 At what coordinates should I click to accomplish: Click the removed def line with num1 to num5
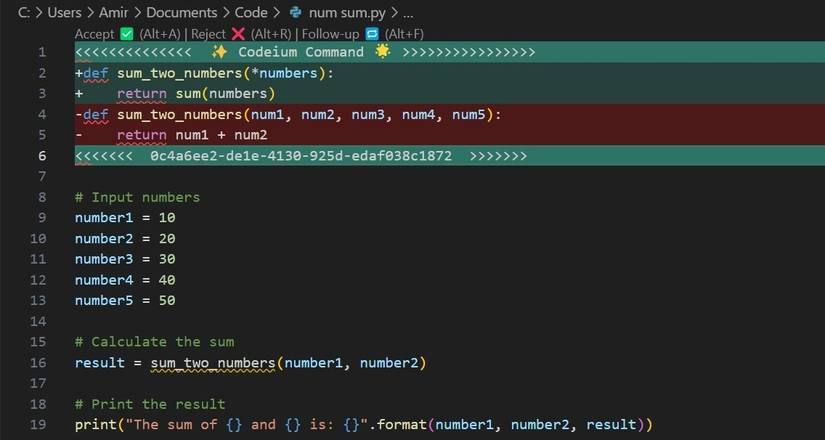(x=449, y=114)
